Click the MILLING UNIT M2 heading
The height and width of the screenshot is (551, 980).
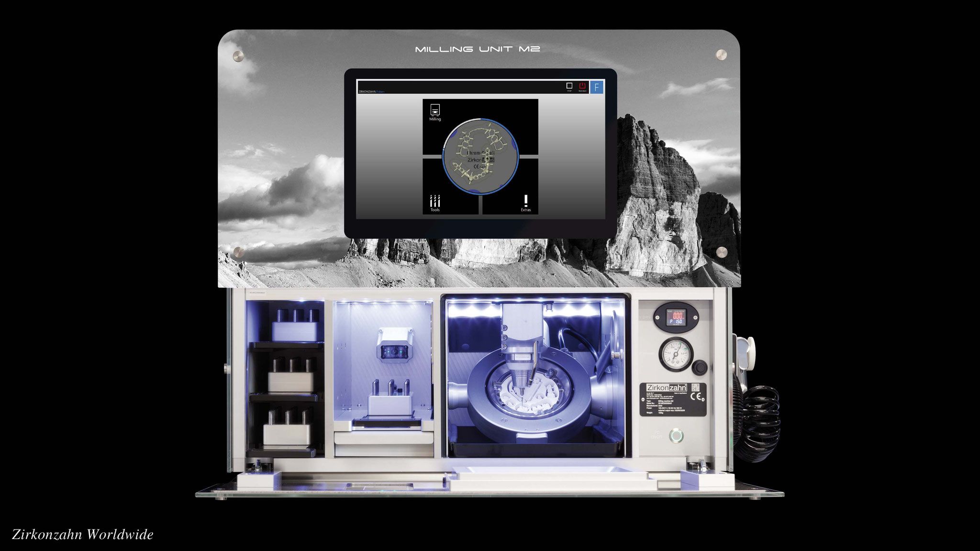[x=478, y=49]
